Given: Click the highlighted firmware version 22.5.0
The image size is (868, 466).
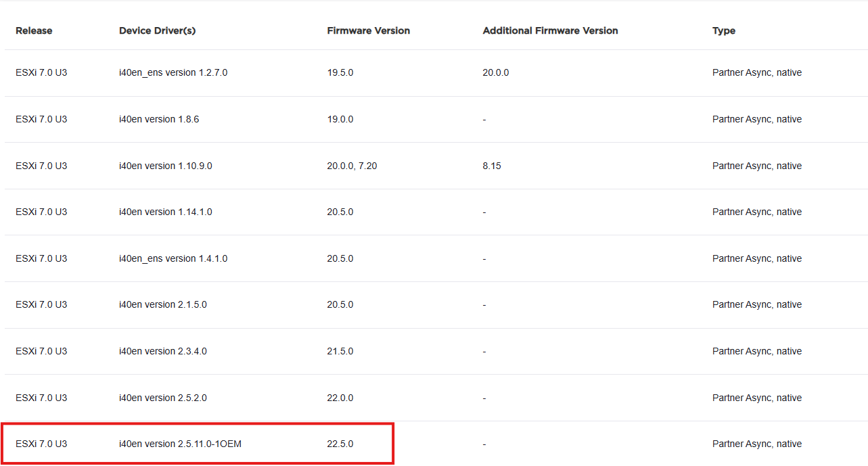Looking at the screenshot, I should (x=340, y=444).
